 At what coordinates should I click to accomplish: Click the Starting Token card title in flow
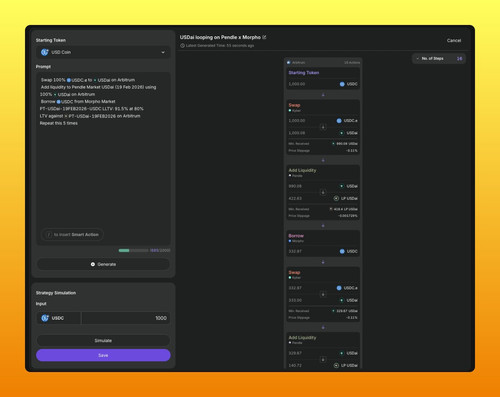tap(304, 73)
